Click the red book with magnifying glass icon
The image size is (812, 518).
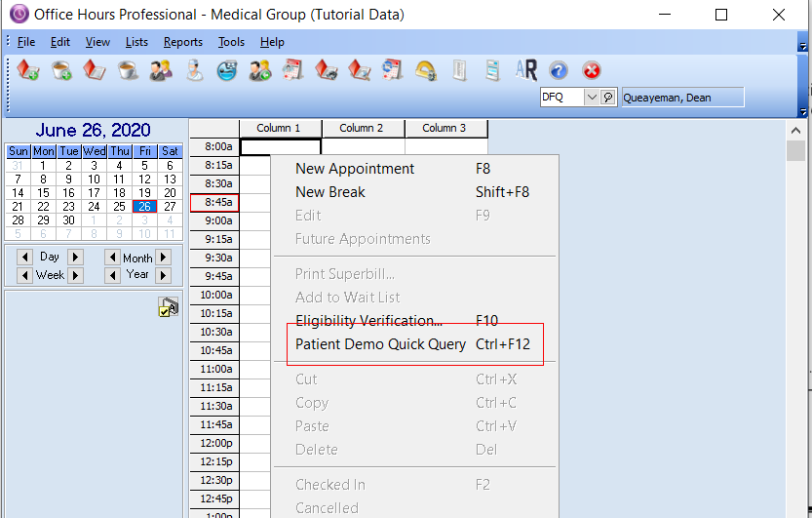click(360, 70)
